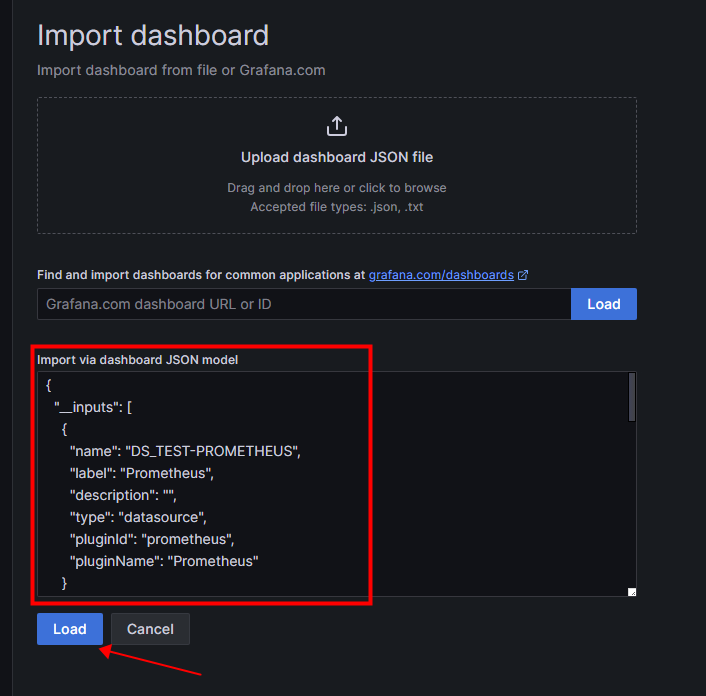
Task: Click the "name": "DS_TEST-PROMETHEUS" line
Action: [185, 451]
